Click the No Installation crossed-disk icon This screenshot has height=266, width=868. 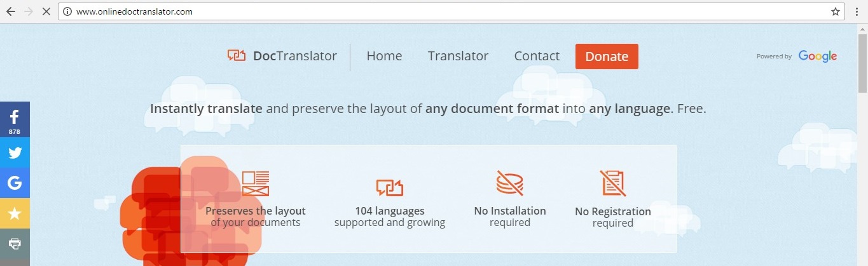click(510, 183)
